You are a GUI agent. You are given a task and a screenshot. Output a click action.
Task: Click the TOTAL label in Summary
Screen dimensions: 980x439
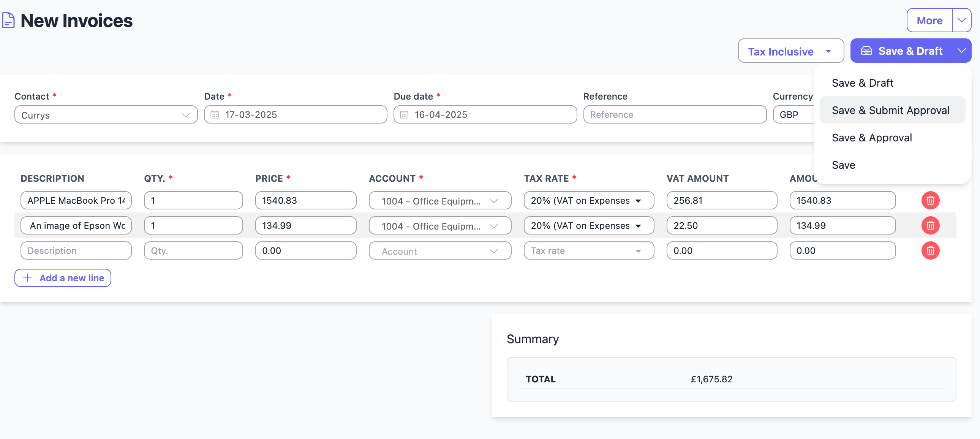[541, 379]
